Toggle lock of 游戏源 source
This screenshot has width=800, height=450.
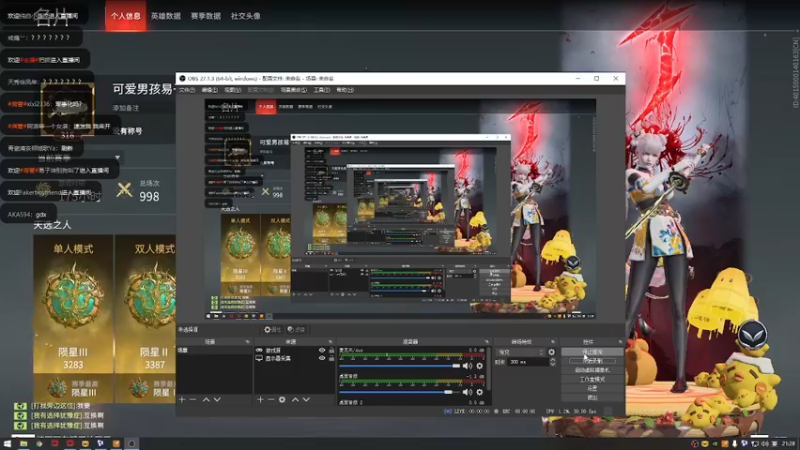(x=331, y=351)
